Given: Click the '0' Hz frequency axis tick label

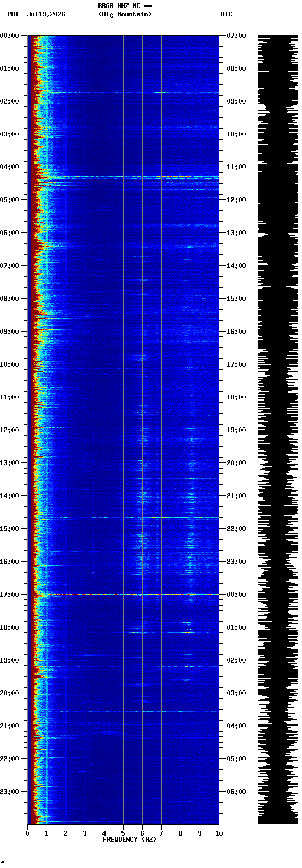Looking at the screenshot, I should pos(27,833).
